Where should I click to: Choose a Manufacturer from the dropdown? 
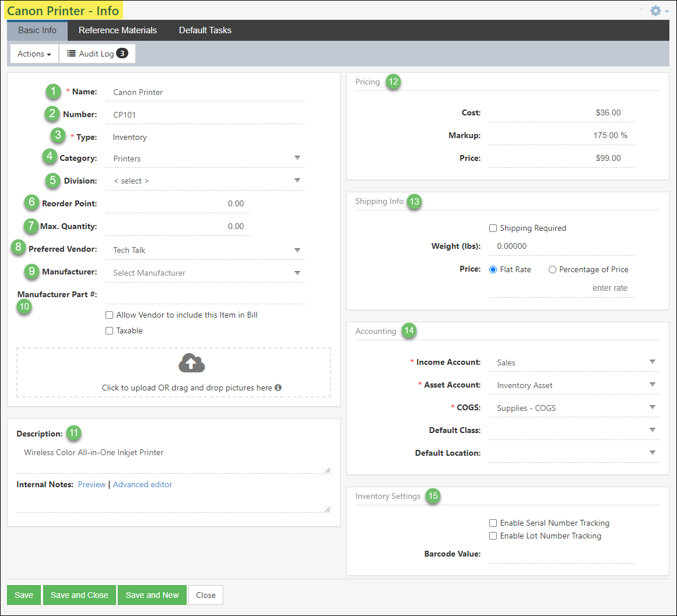[297, 272]
